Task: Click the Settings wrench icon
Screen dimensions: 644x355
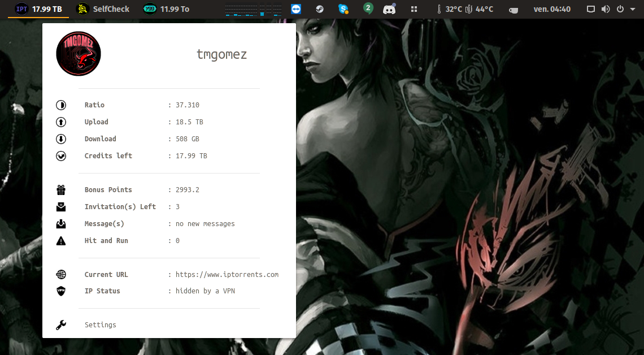Action: (x=61, y=325)
